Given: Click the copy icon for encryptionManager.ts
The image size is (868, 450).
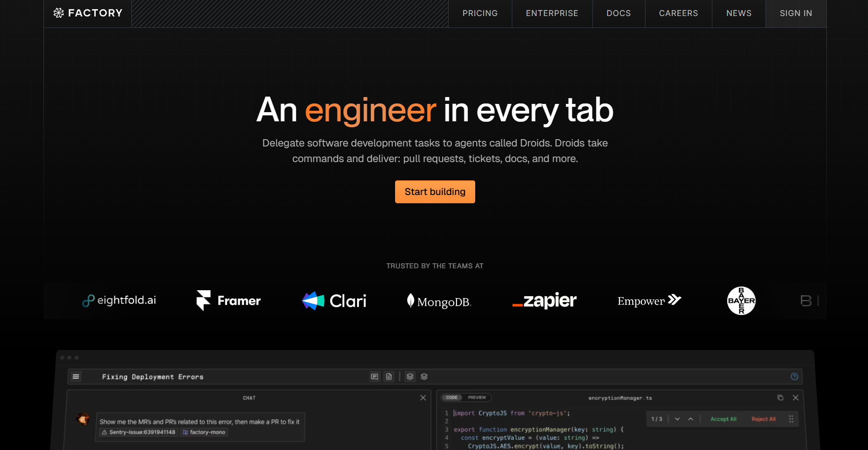Looking at the screenshot, I should click(780, 398).
